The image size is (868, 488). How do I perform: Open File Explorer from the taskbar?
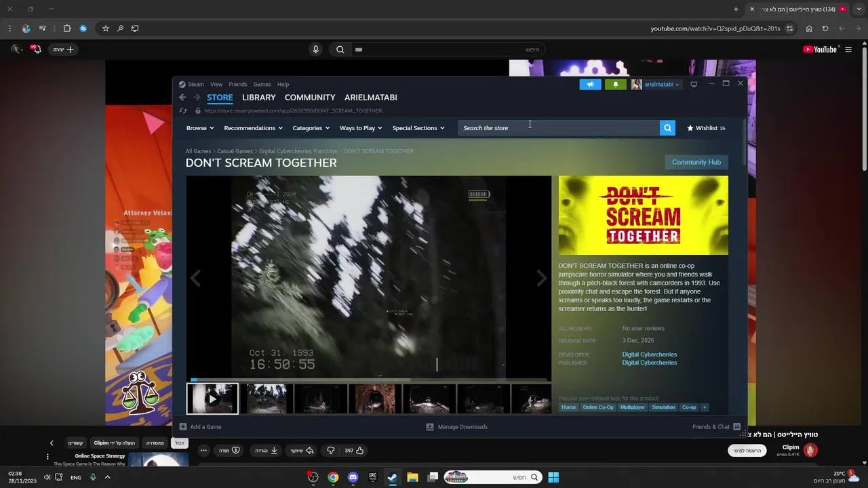[412, 477]
